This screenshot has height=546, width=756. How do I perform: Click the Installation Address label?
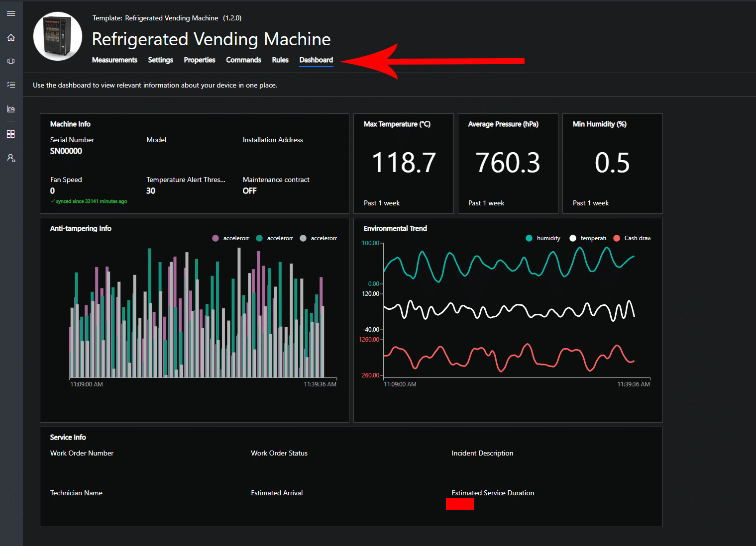[273, 140]
